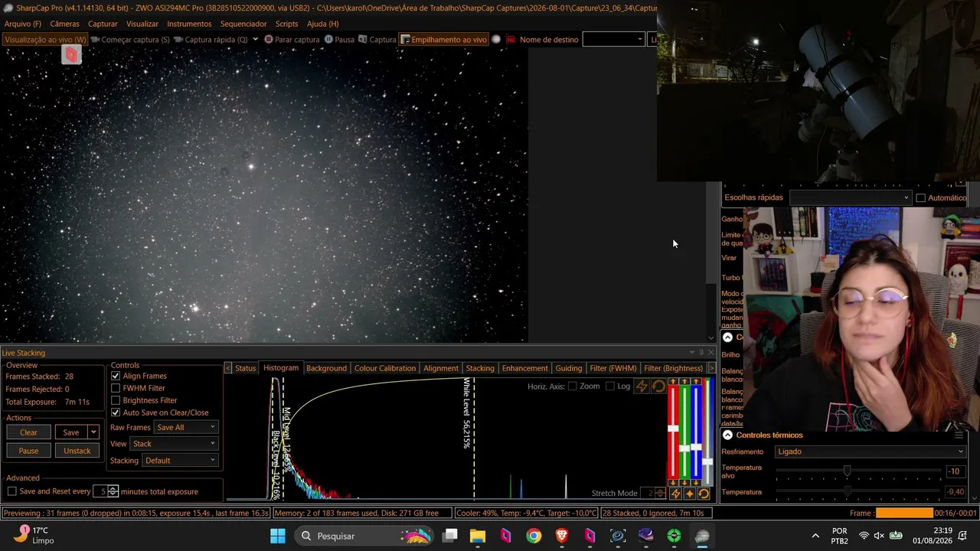The height and width of the screenshot is (551, 980).
Task: Toggle the Automático checkbox
Action: (921, 197)
